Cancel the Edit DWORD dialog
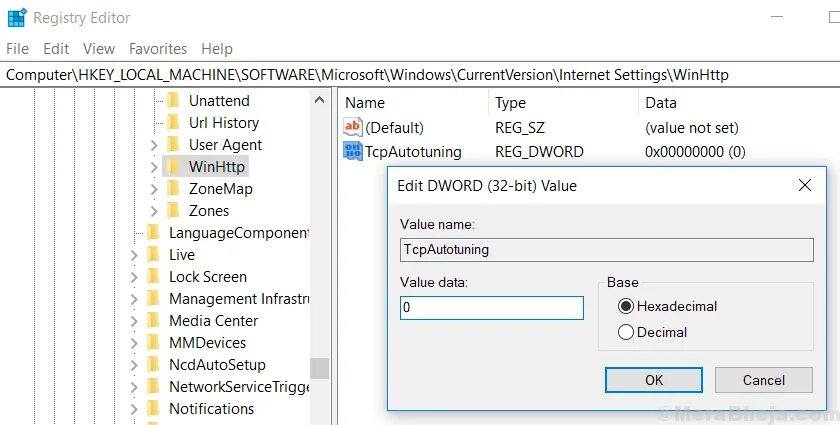This screenshot has height=425, width=840. pos(763,380)
